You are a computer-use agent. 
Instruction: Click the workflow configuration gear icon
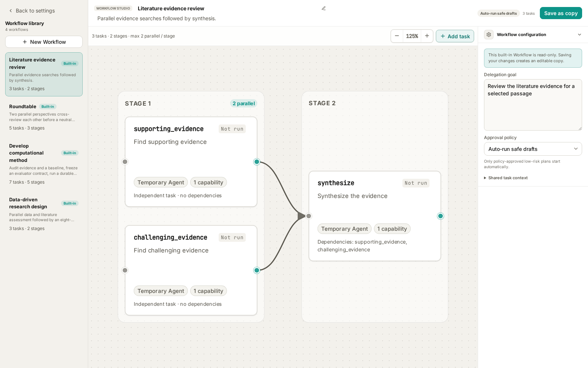(489, 35)
